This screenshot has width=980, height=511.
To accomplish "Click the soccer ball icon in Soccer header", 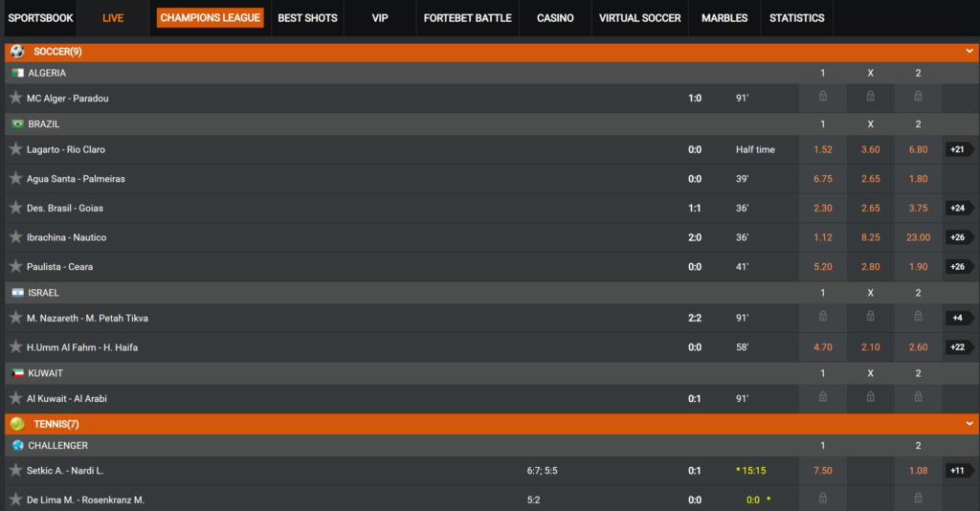I will pos(17,52).
